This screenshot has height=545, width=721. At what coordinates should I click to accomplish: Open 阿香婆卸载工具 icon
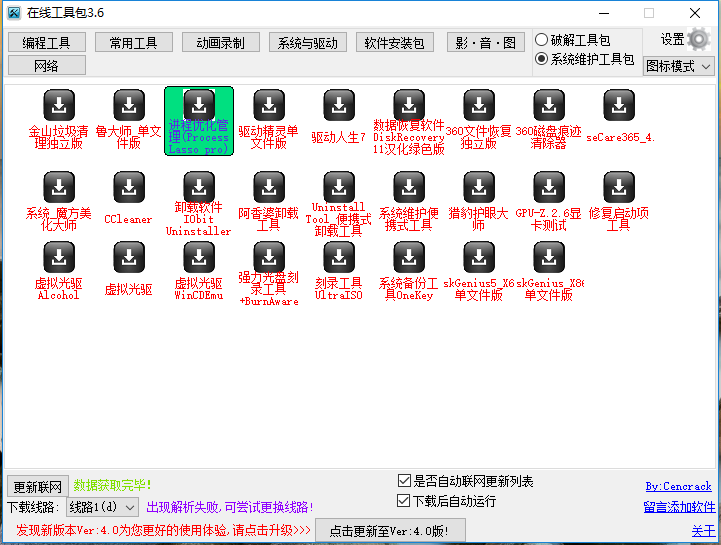tap(269, 187)
